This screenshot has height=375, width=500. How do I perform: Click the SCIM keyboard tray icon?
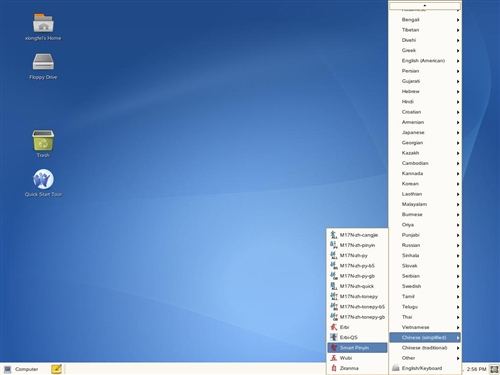pyautogui.click(x=494, y=369)
